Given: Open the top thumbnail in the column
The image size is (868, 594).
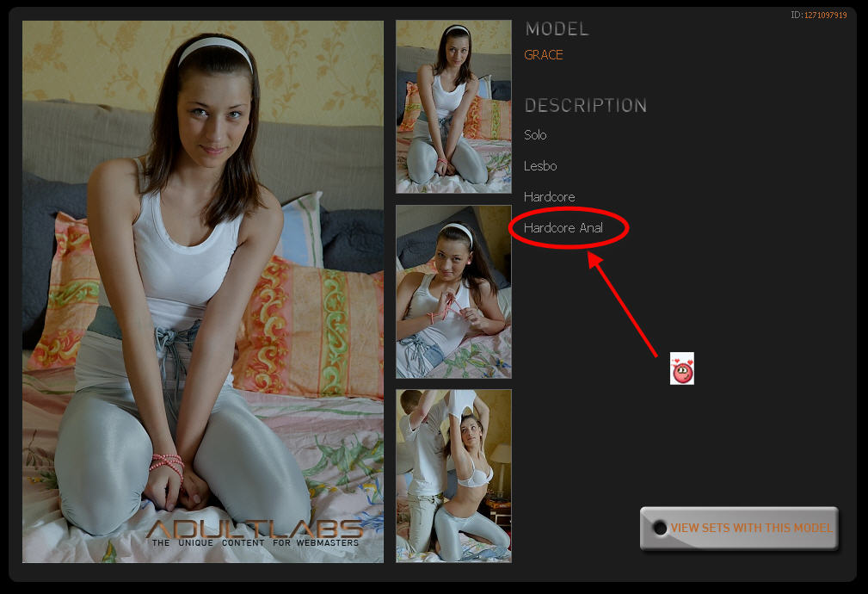Looking at the screenshot, I should coord(453,107).
